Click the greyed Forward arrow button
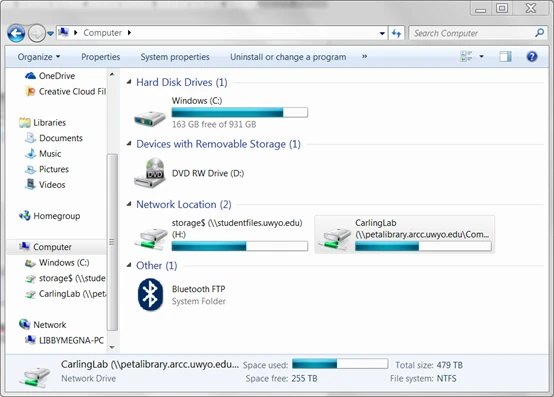This screenshot has height=397, width=554. coord(37,34)
